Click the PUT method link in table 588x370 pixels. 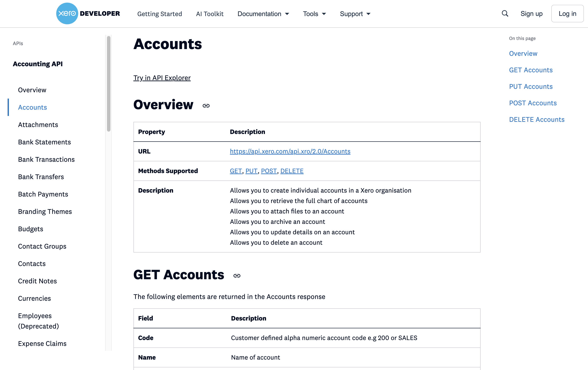[251, 171]
